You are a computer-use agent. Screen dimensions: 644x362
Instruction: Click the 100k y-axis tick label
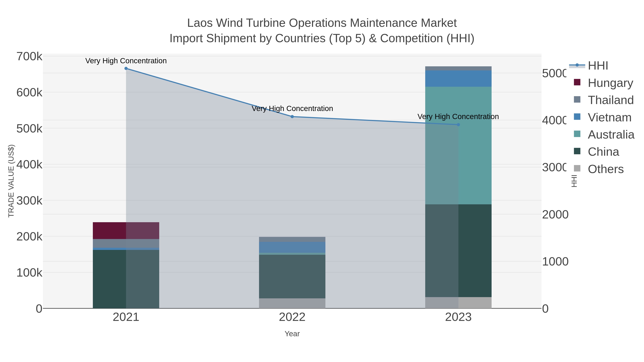click(x=29, y=273)
